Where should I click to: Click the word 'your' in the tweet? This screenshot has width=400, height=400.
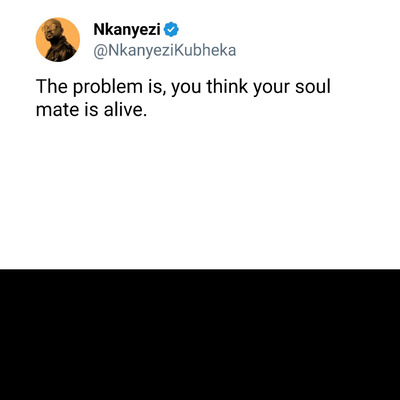coord(272,88)
